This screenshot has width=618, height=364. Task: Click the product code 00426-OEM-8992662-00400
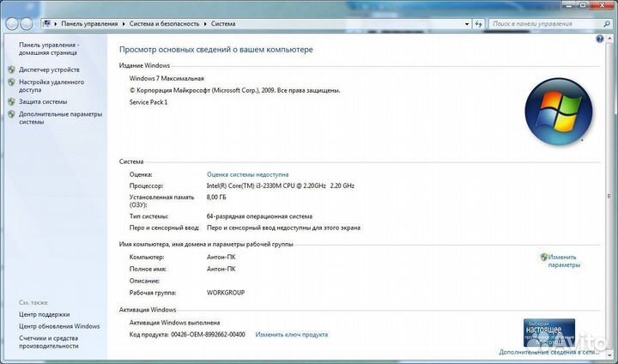[208, 335]
